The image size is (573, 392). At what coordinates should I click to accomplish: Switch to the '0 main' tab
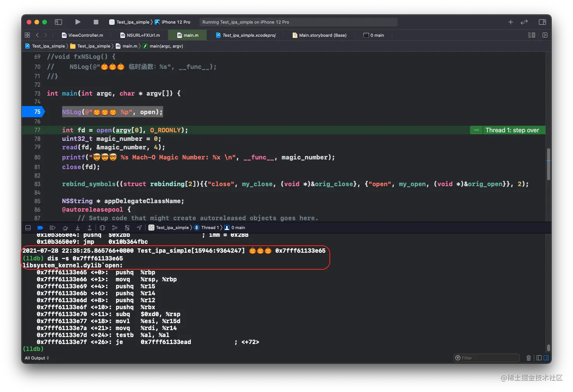[x=374, y=35]
